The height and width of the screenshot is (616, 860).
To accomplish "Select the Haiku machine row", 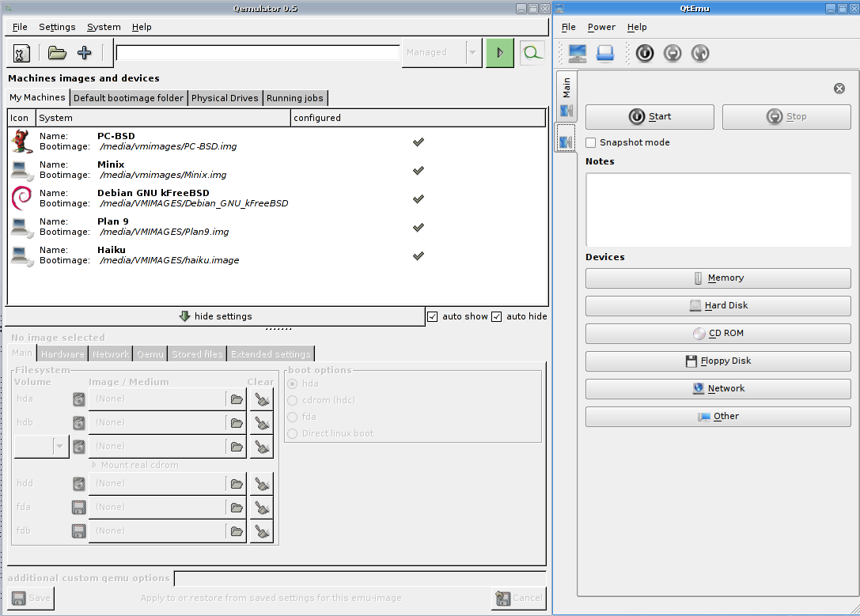I will tap(277, 255).
